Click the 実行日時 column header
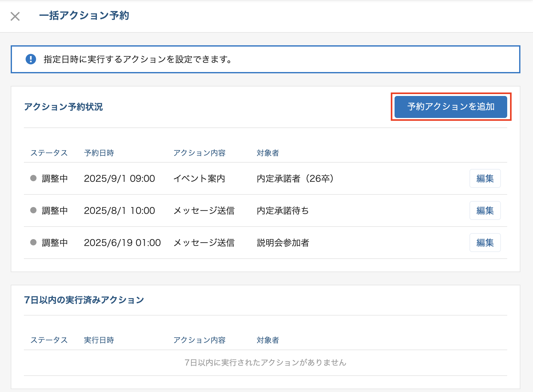This screenshot has height=392, width=533. 99,340
